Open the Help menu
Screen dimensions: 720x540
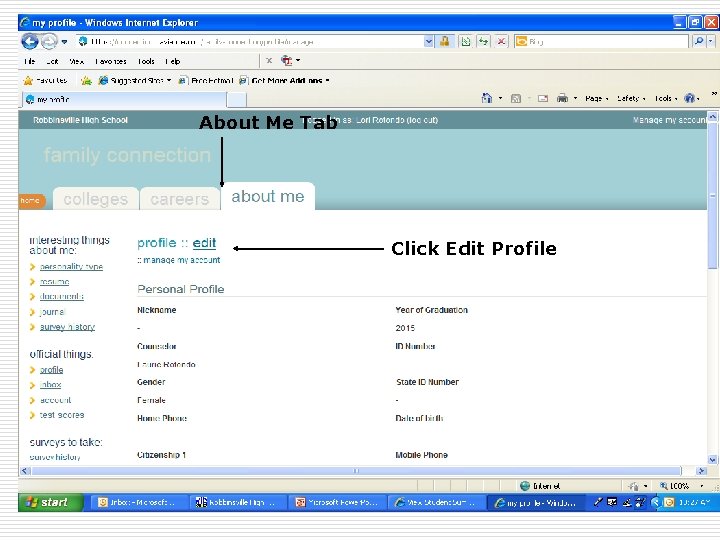(x=173, y=61)
